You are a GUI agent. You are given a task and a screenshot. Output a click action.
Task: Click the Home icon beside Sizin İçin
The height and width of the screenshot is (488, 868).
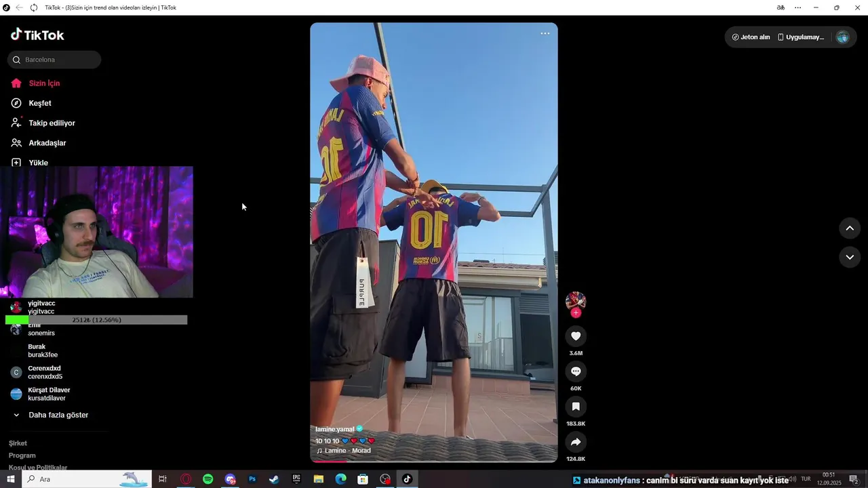[16, 83]
